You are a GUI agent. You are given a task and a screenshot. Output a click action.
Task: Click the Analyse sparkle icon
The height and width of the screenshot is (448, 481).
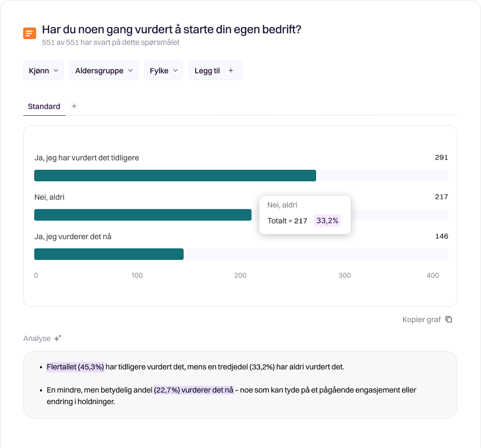click(57, 339)
